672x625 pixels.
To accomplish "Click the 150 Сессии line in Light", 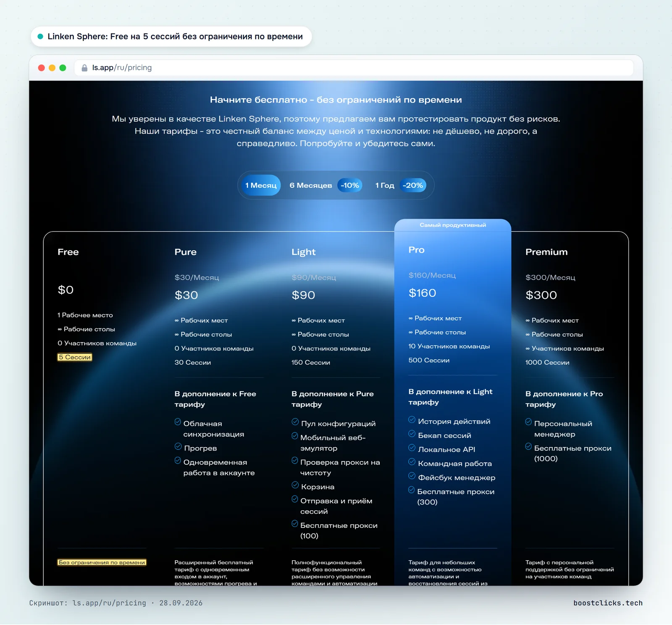I will 311,362.
